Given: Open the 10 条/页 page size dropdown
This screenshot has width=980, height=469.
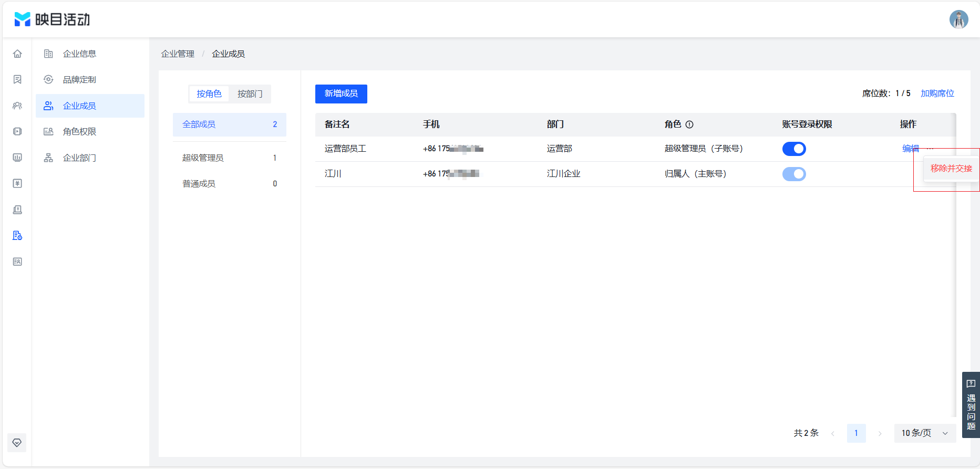Looking at the screenshot, I should (x=925, y=433).
